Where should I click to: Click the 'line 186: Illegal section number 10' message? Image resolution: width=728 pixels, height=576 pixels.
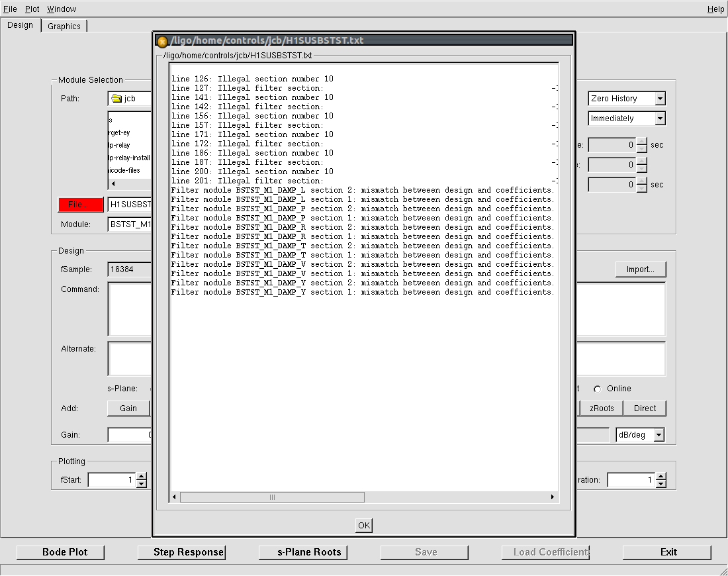(x=252, y=154)
